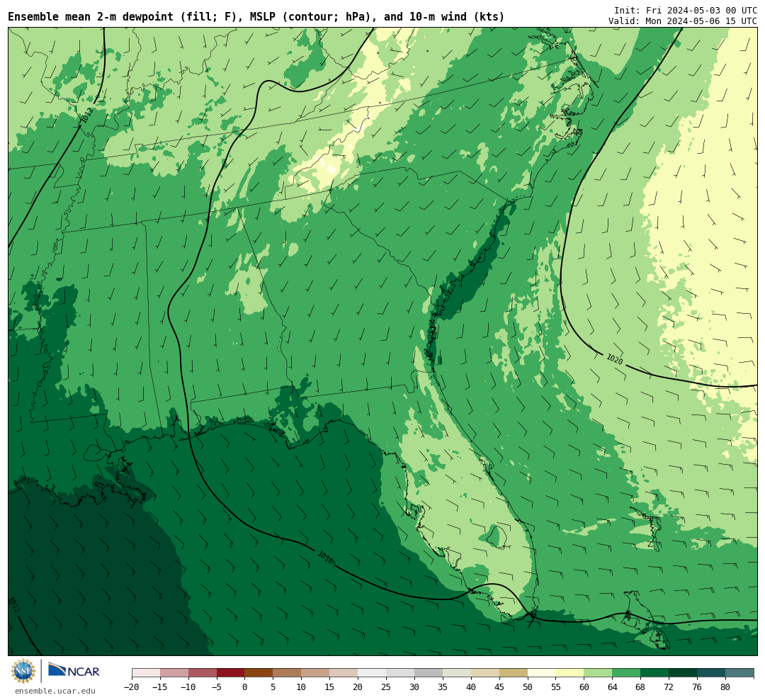This screenshot has width=765, height=700.
Task: Click the -10 colorbar tick label
Action: coord(188,687)
